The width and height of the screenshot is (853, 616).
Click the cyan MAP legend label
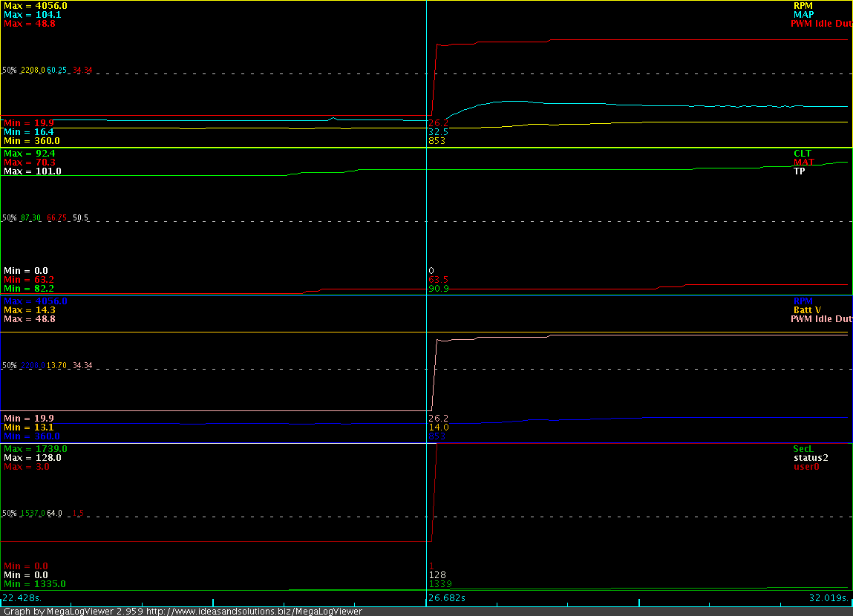(x=803, y=14)
